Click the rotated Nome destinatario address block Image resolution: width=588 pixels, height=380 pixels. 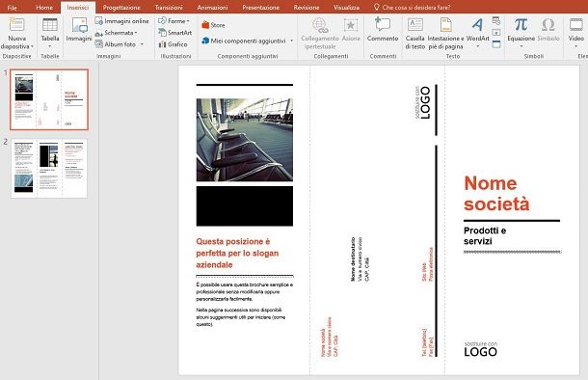pos(360,258)
